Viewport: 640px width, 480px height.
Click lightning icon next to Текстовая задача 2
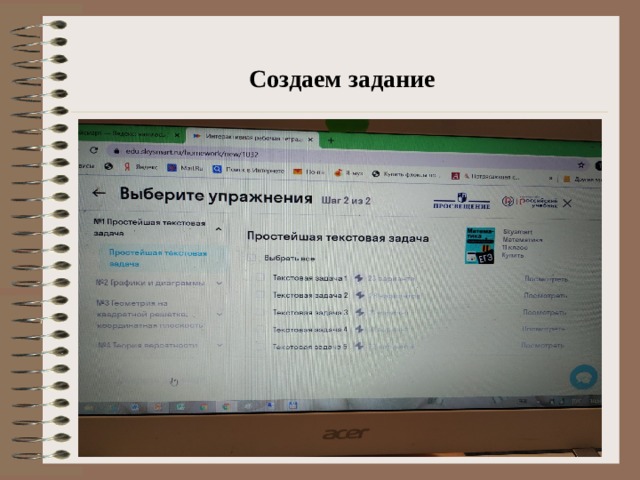[x=360, y=295]
